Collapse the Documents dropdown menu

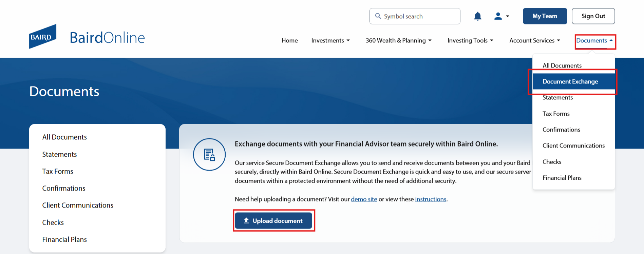[595, 41]
